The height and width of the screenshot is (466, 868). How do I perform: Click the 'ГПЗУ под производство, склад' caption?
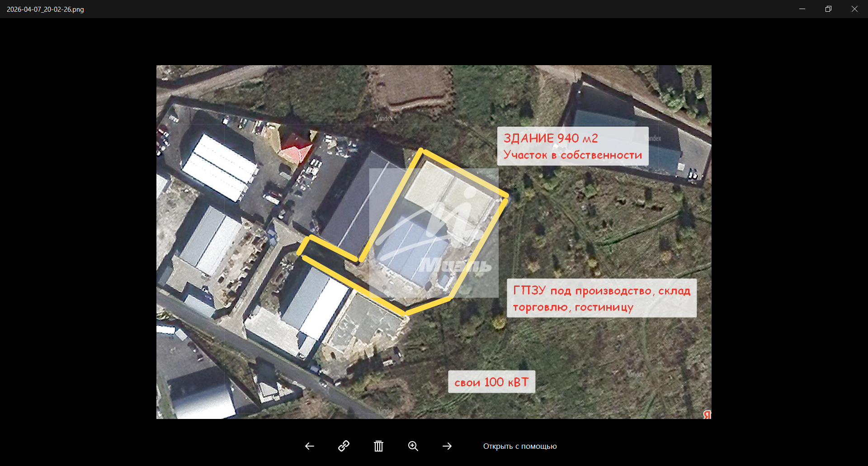click(x=601, y=290)
